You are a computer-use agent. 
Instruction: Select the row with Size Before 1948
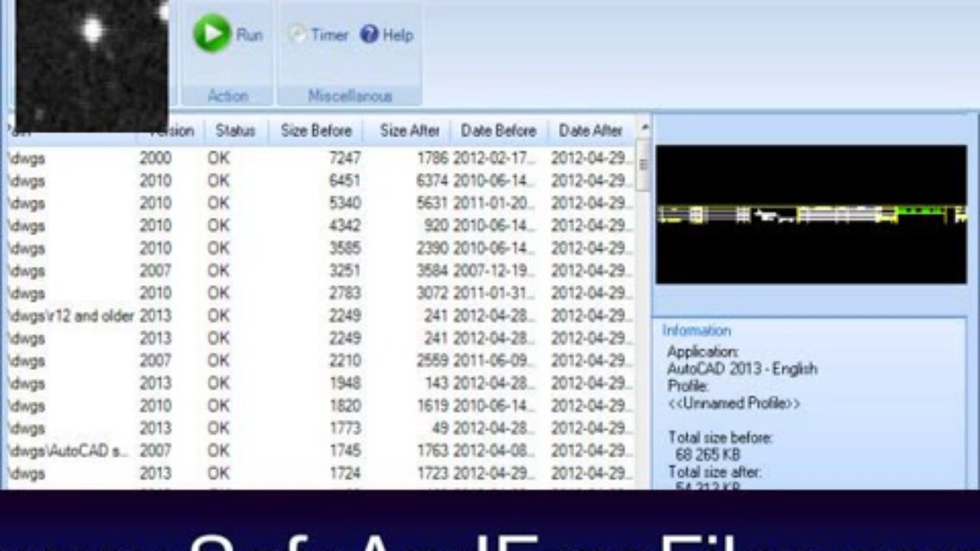(320, 383)
